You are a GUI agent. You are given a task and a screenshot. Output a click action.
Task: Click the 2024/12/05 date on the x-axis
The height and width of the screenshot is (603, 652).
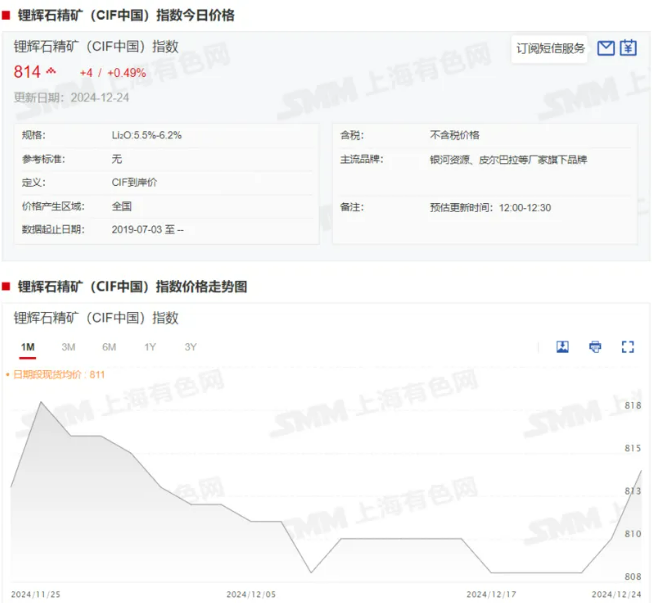(x=251, y=594)
